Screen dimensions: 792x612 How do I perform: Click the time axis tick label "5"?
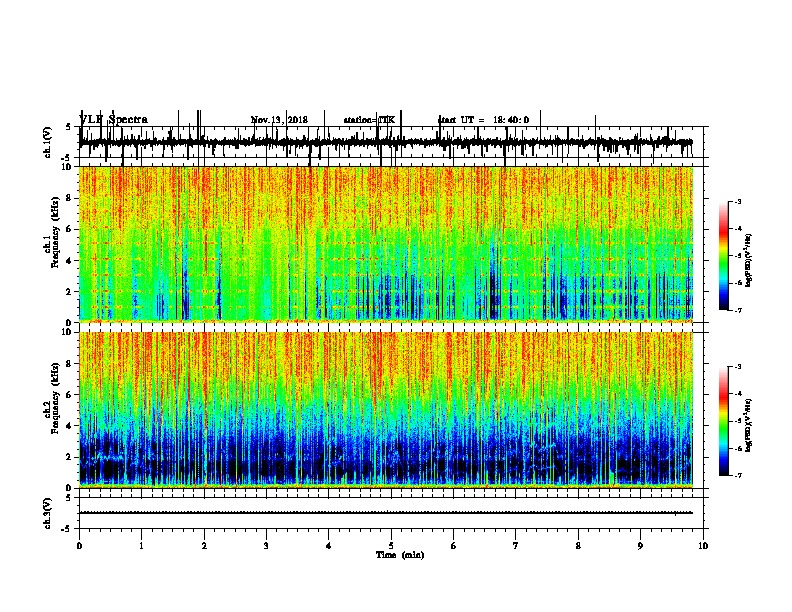point(391,546)
